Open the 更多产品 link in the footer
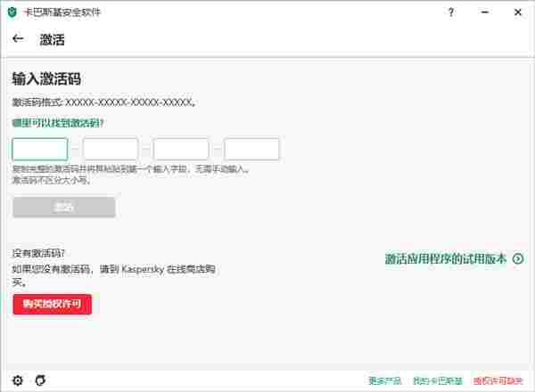535x392 pixels. click(x=384, y=380)
